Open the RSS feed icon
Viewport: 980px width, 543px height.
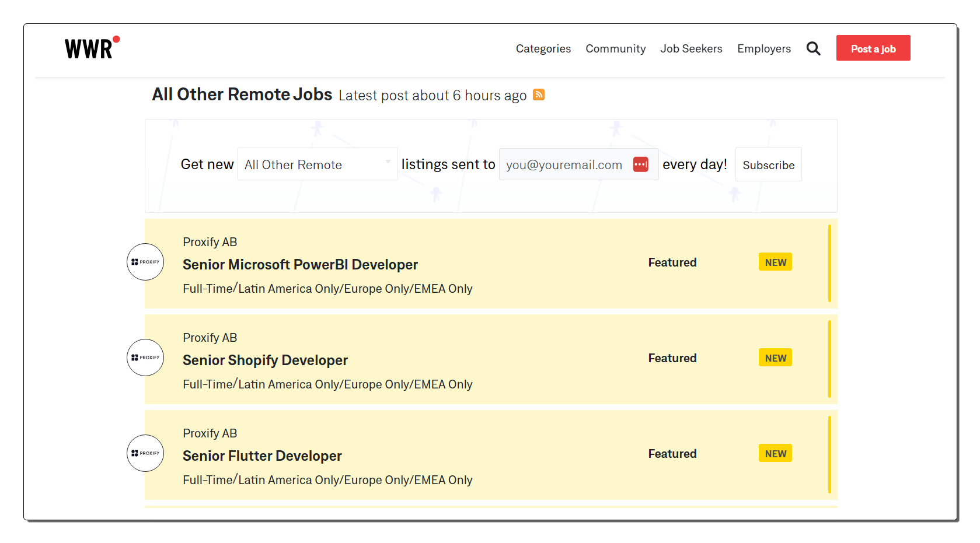pos(539,94)
